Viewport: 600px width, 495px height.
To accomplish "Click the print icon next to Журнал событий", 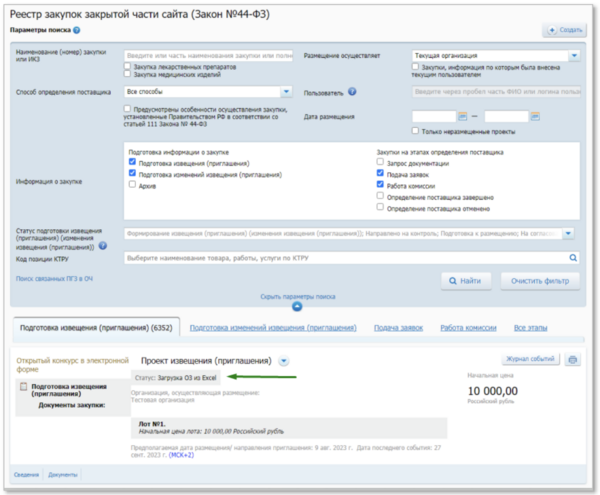I will tap(573, 360).
